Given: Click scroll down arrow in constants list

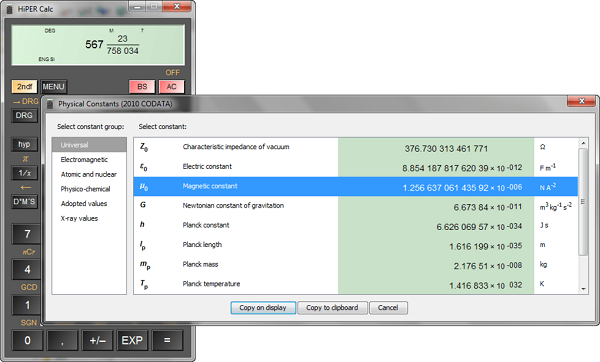Looking at the screenshot, I should point(583,289).
